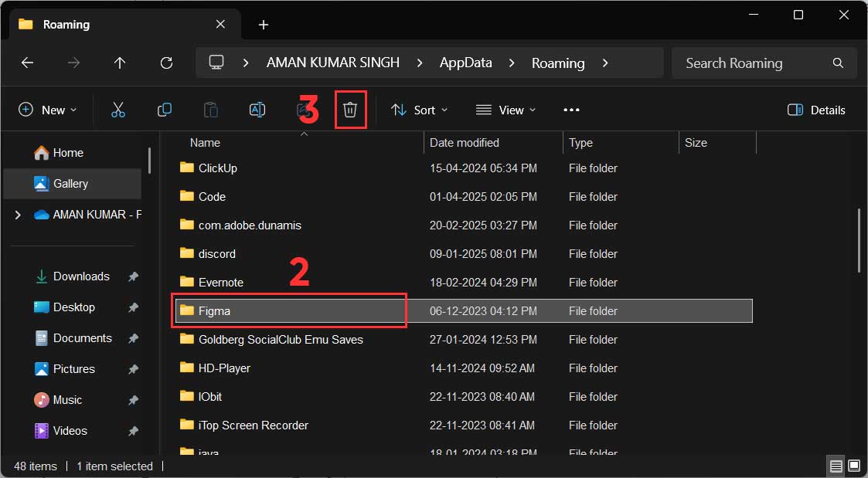Click the Copy icon in toolbar

[x=165, y=110]
